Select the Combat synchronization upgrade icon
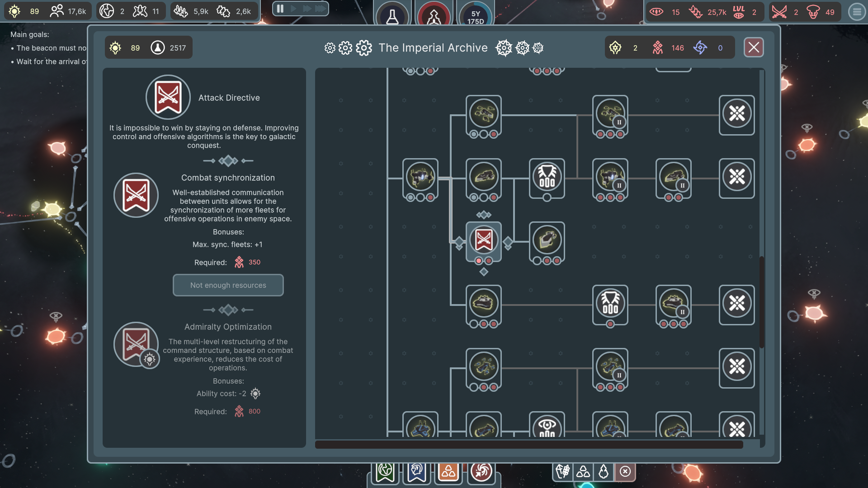Image resolution: width=868 pixels, height=488 pixels. point(136,195)
